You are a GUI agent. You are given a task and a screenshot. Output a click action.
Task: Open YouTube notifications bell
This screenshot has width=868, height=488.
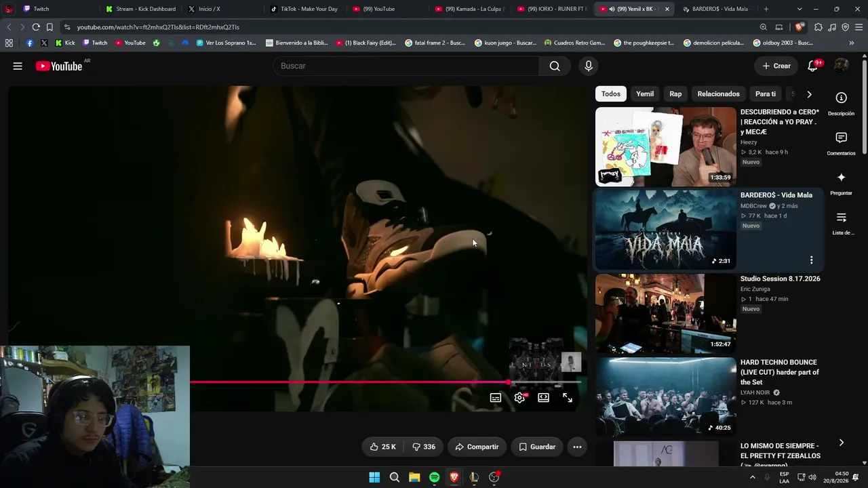click(812, 66)
